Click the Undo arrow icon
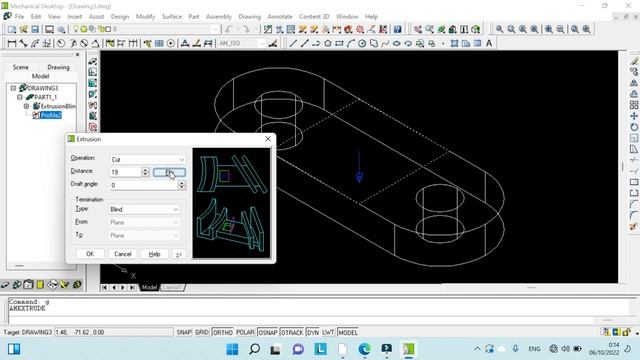The image size is (640, 360). (229, 29)
